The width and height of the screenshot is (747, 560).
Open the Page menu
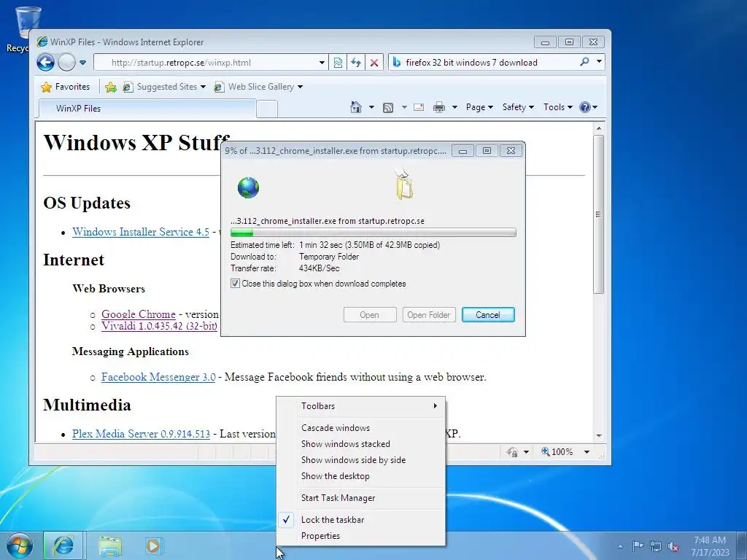coord(479,107)
